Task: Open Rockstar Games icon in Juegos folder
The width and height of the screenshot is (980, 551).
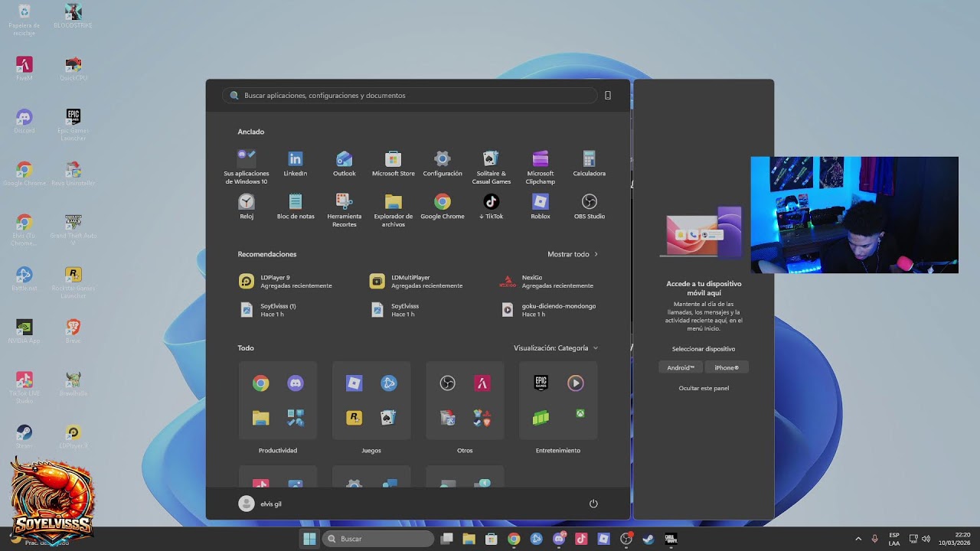Action: [354, 418]
